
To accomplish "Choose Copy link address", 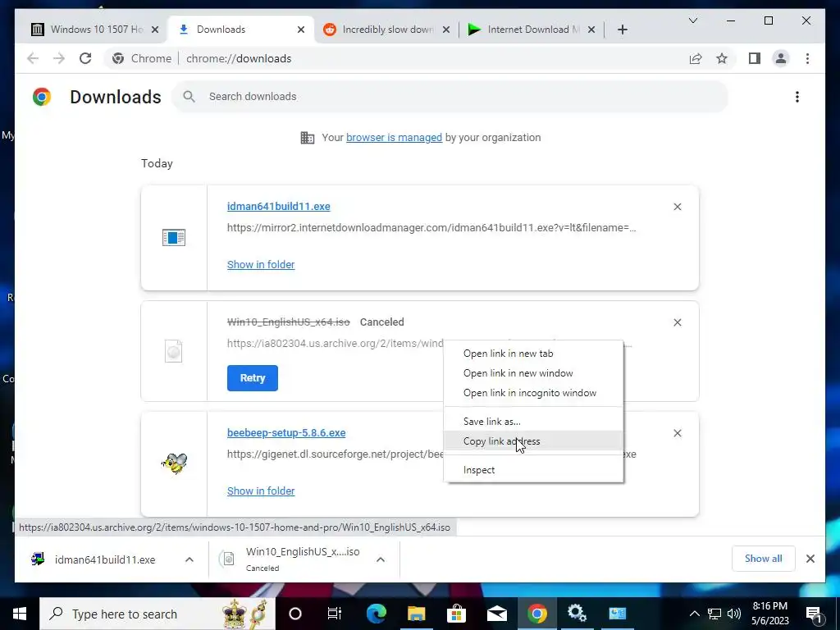I will 533,441.
